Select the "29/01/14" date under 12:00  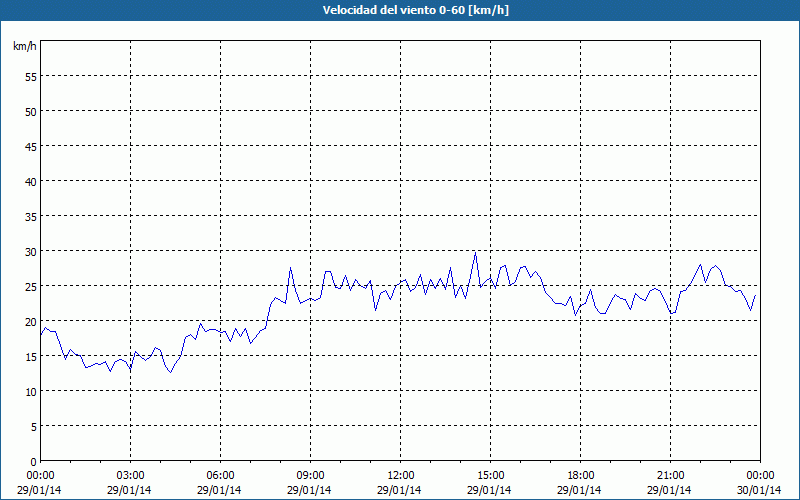click(399, 490)
